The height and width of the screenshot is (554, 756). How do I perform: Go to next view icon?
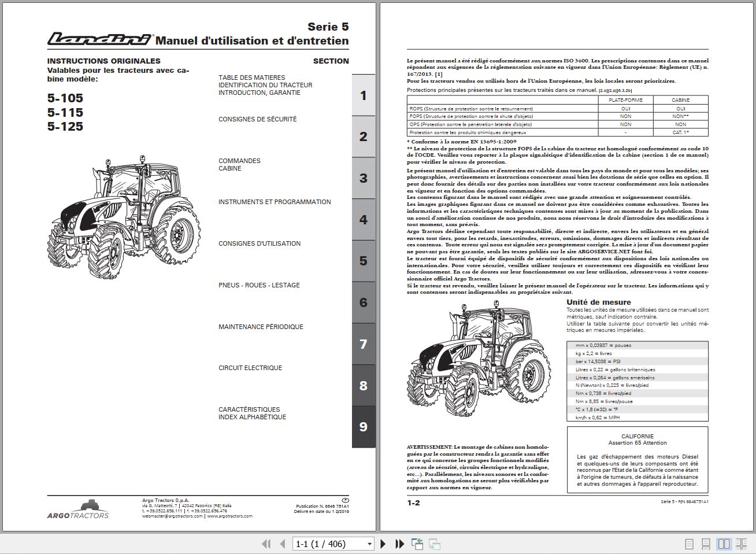pos(435,544)
